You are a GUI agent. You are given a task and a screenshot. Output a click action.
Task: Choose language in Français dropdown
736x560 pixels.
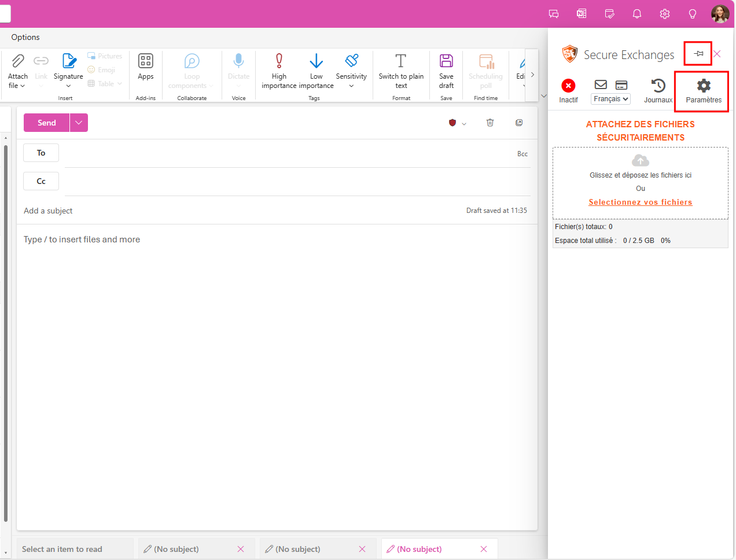(x=611, y=99)
